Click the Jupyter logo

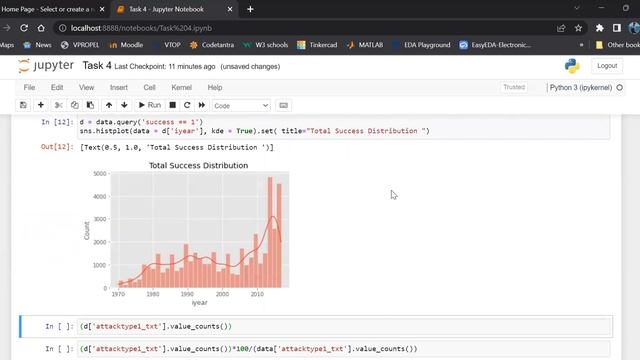tap(46, 66)
